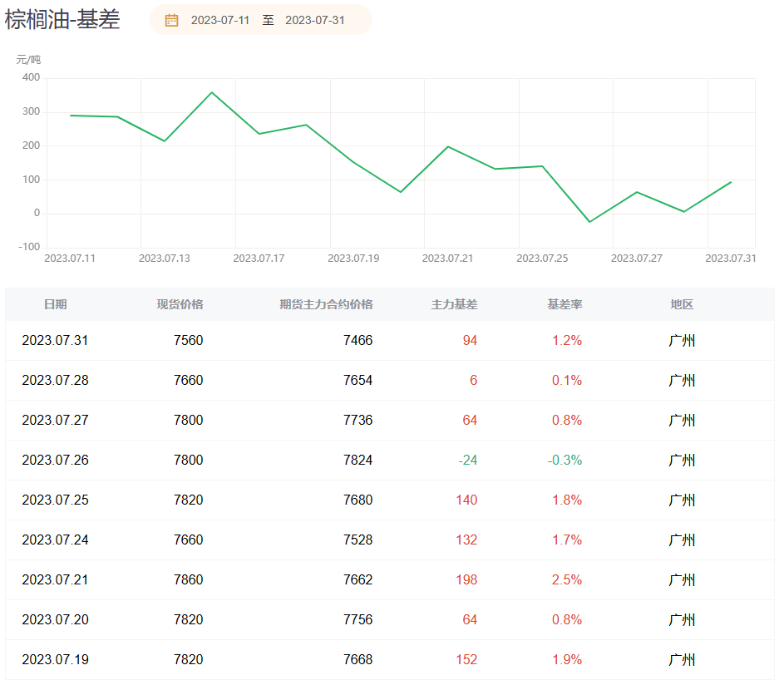The height and width of the screenshot is (680, 784).
Task: Click chart x-axis label 2023.07.11
Action: [x=70, y=259]
